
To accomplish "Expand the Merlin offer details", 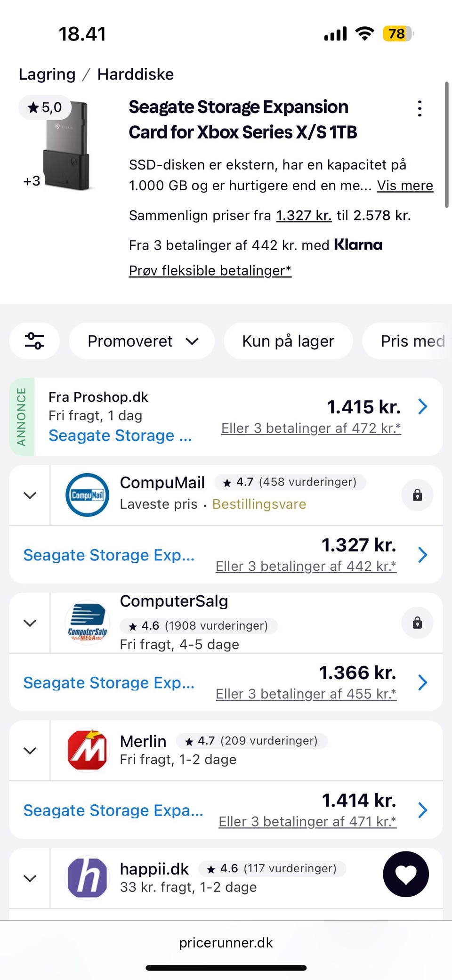I will click(30, 751).
